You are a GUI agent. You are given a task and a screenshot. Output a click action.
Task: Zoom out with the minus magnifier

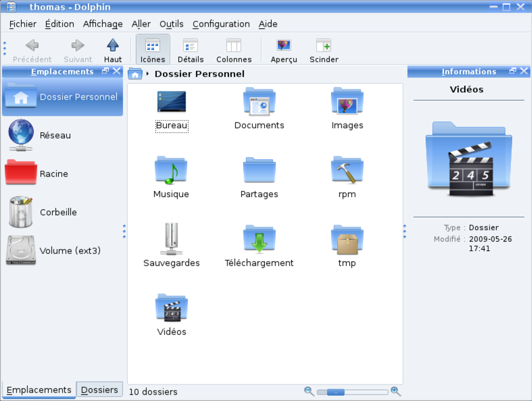coord(309,391)
